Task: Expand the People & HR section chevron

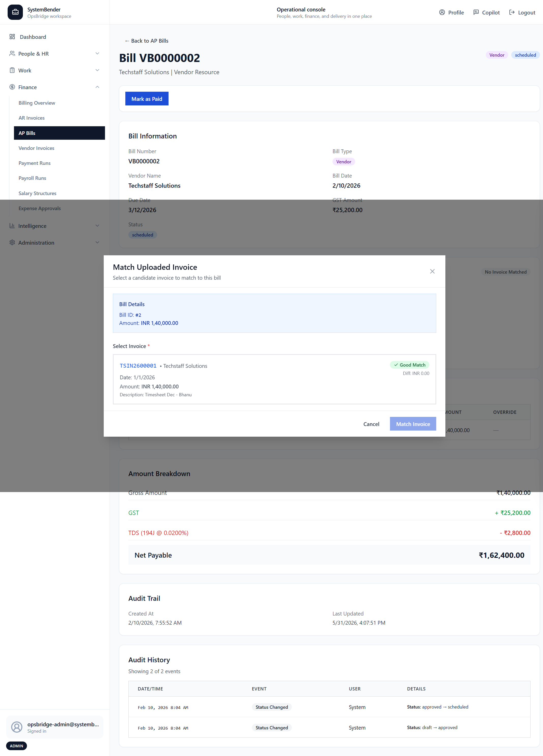Action: click(x=97, y=53)
